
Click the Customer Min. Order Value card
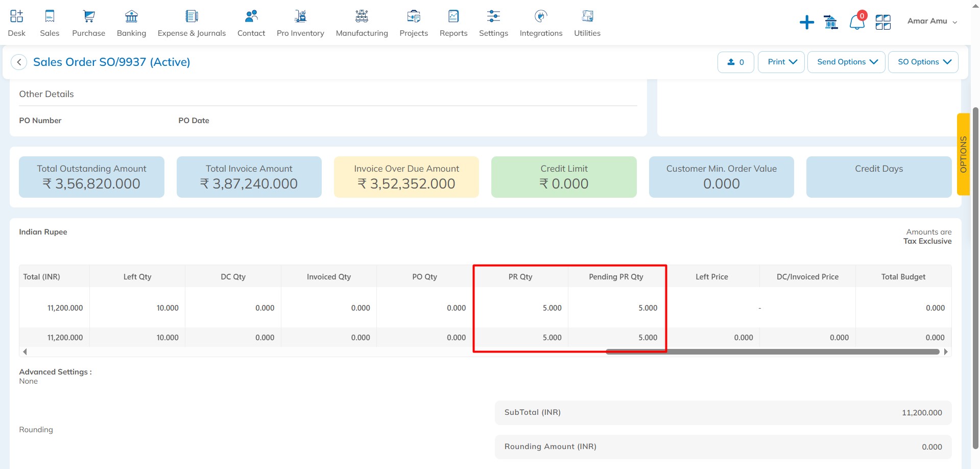(x=721, y=177)
